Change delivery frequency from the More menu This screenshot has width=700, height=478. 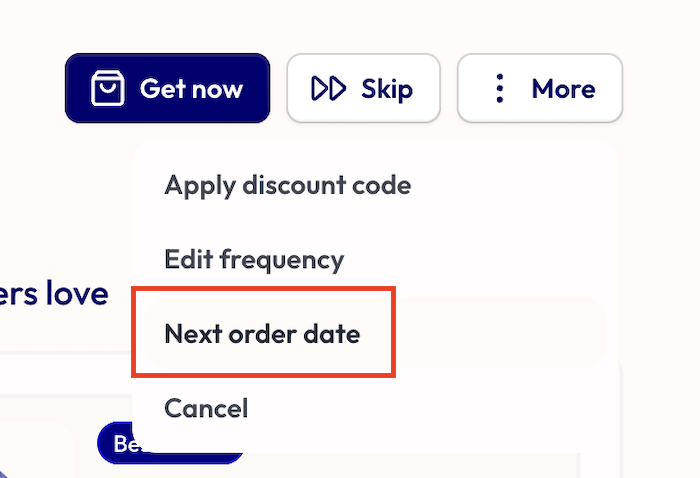254,260
